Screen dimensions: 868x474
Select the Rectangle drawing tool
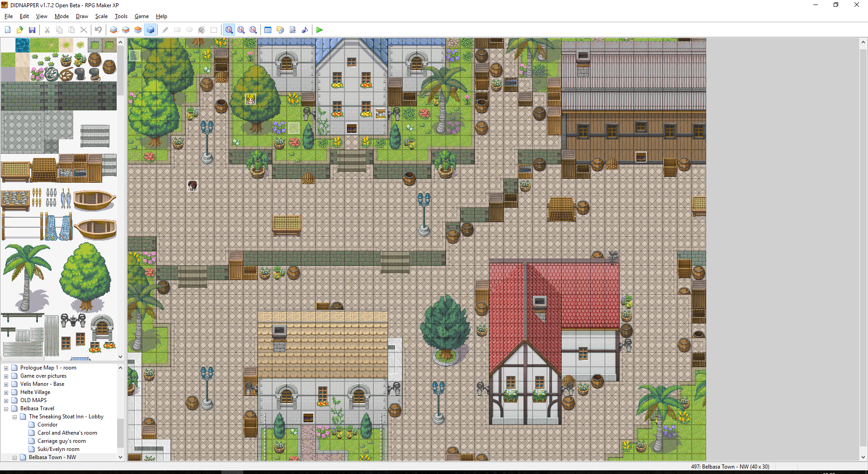pyautogui.click(x=177, y=30)
